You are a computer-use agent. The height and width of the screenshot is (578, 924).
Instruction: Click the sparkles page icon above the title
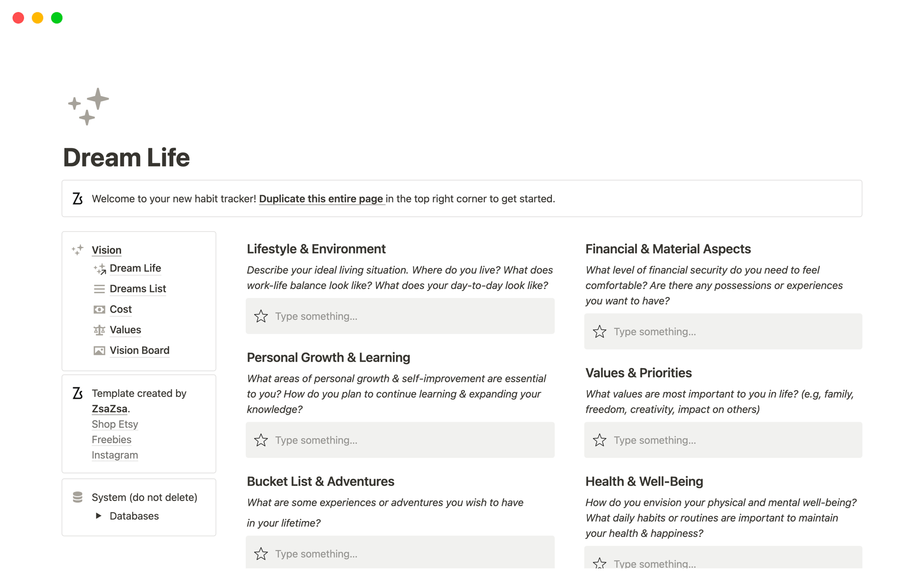pyautogui.click(x=89, y=106)
